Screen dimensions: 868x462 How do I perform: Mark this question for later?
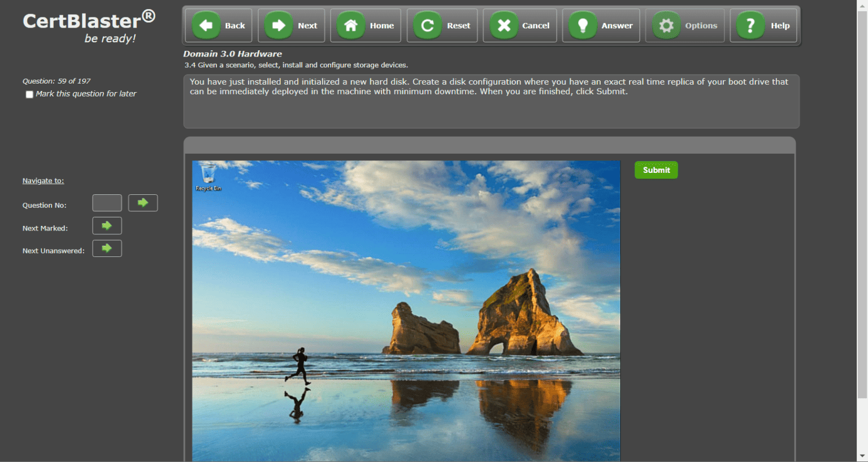(x=29, y=94)
